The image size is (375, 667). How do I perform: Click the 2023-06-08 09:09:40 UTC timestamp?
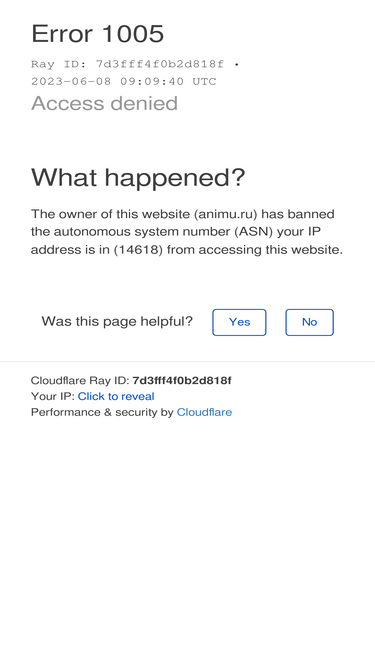coord(124,81)
